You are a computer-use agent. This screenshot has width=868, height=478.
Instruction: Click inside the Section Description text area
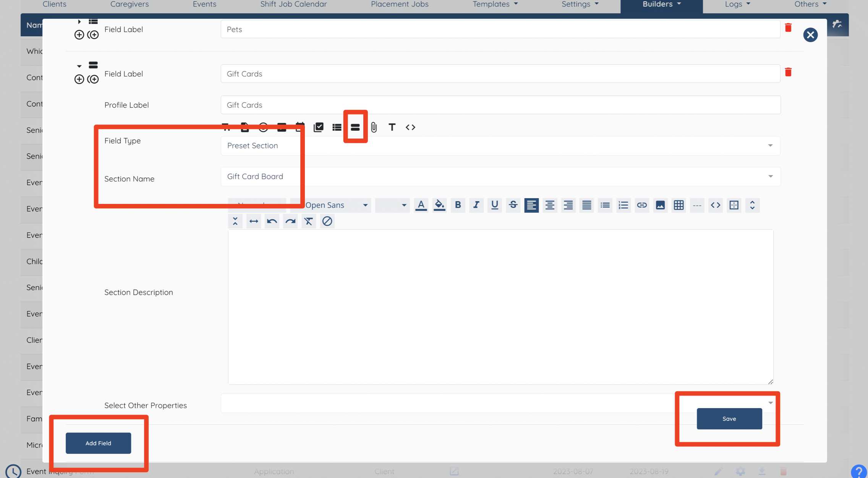coord(500,307)
